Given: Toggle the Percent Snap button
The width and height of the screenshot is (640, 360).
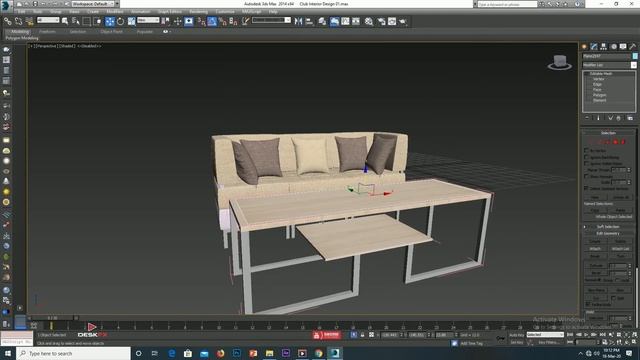Looking at the screenshot, I should (222, 21).
